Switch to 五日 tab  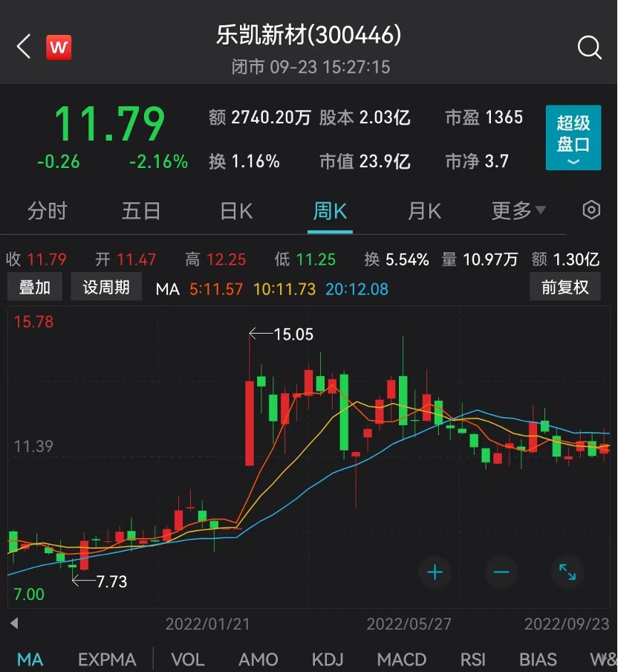(x=141, y=211)
